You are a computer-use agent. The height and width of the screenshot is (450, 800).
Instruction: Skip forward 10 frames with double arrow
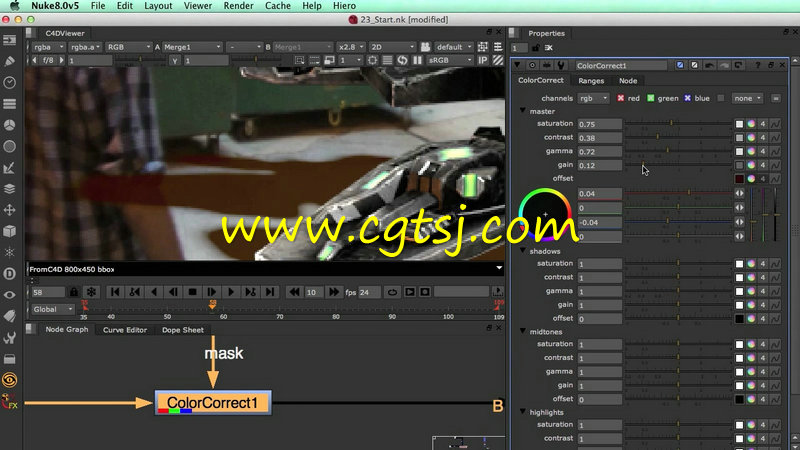point(334,292)
